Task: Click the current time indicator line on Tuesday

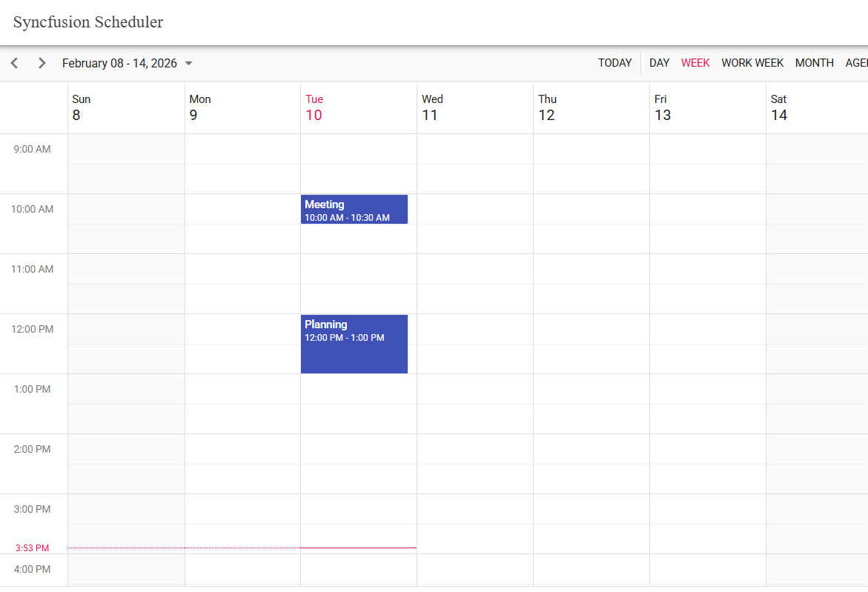Action: click(358, 548)
